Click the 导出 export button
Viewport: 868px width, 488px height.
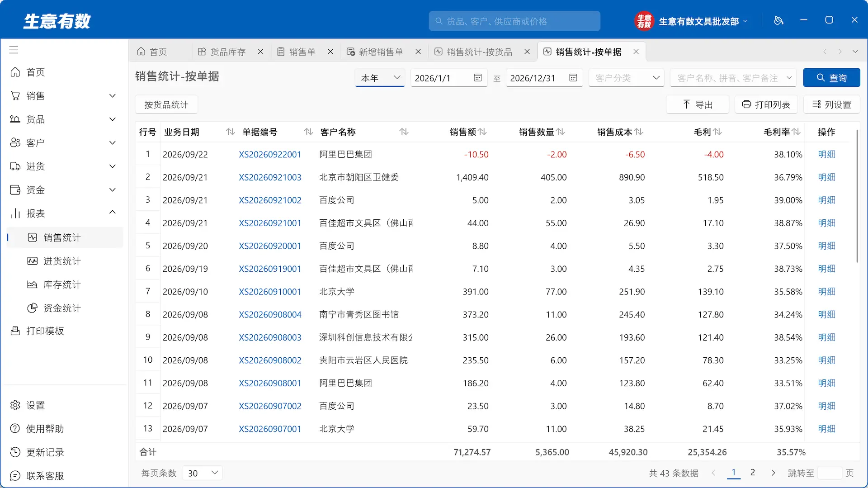(697, 104)
